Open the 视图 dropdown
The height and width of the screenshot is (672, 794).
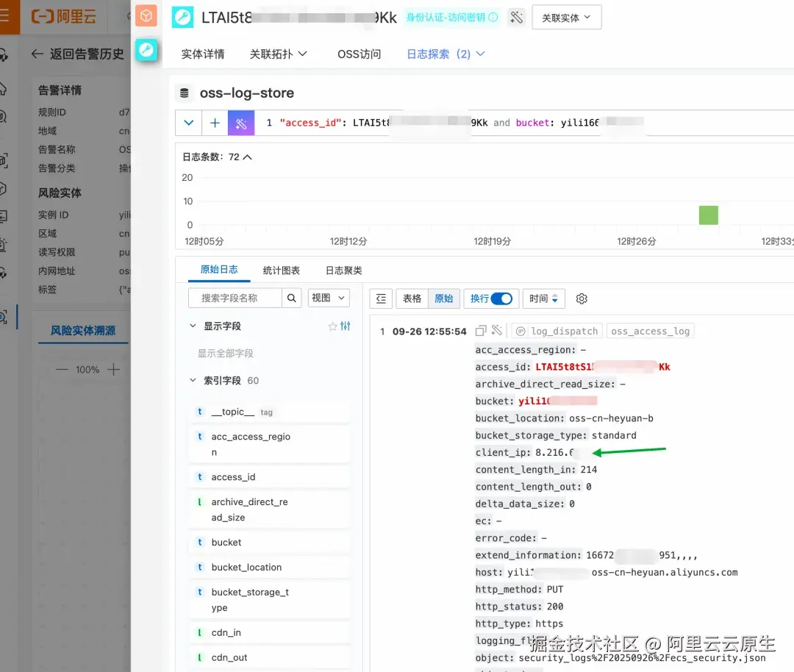[328, 299]
